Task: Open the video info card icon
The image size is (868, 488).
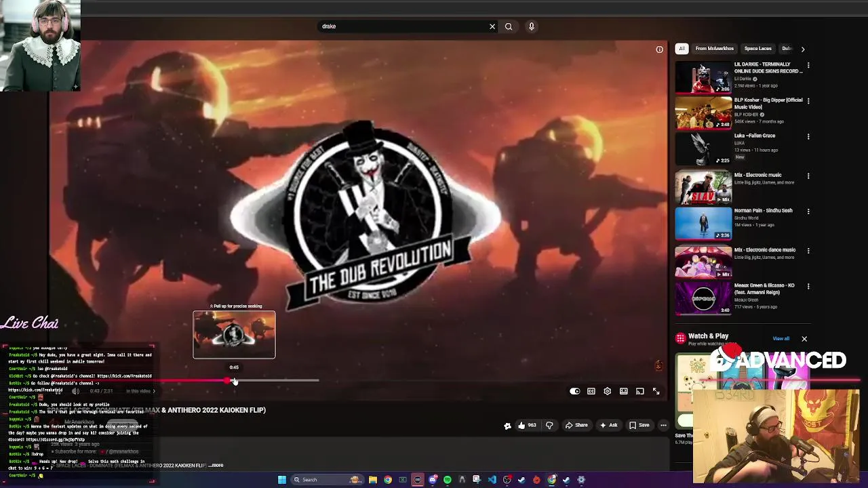Action: point(659,49)
